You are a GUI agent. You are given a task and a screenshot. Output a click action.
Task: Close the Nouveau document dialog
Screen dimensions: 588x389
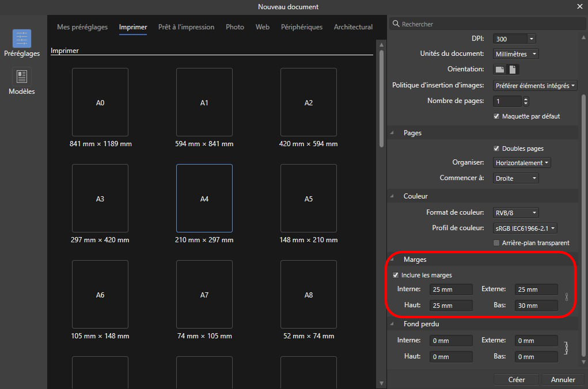point(579,6)
